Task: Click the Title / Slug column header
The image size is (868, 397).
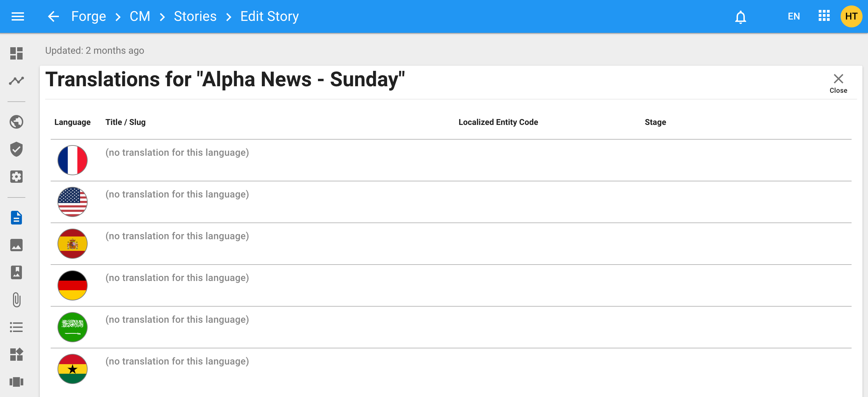Action: [x=125, y=122]
